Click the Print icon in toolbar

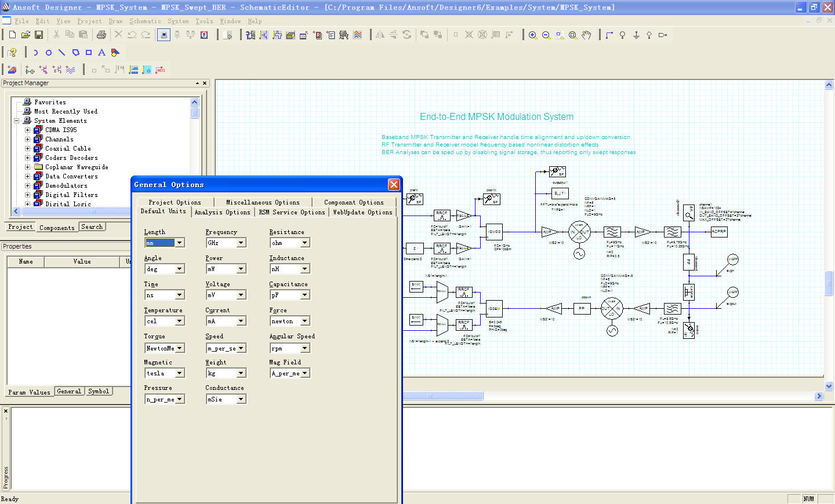[x=101, y=35]
